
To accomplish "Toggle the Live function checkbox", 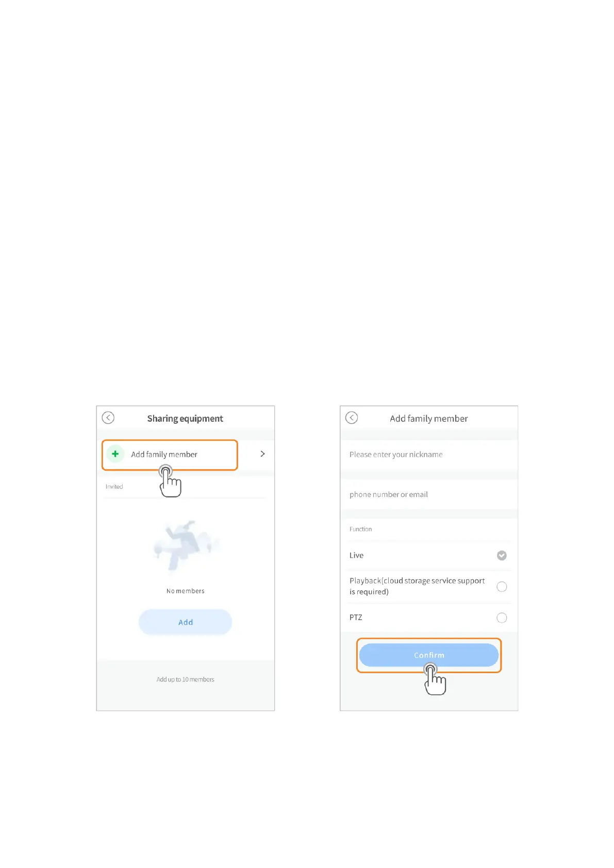I will tap(502, 555).
